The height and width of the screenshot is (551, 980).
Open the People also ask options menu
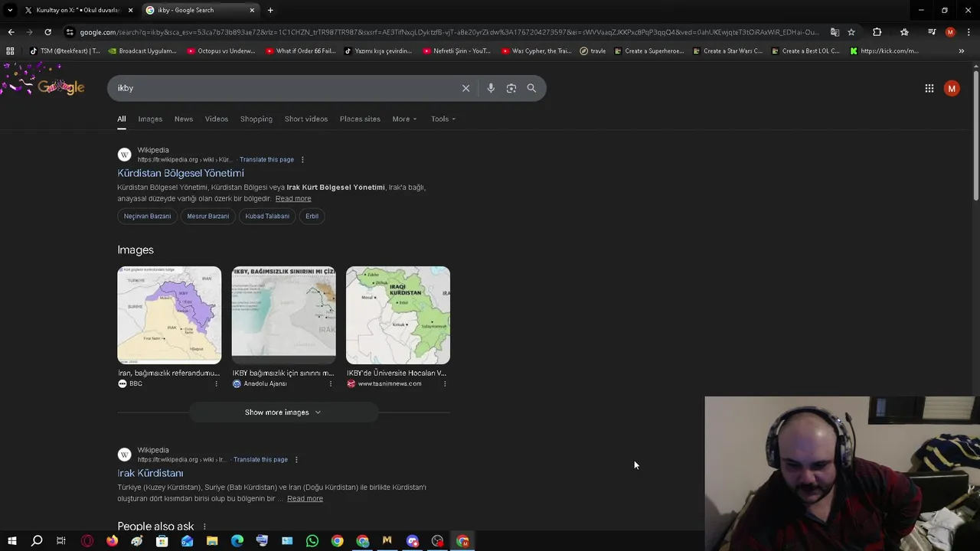click(x=204, y=527)
